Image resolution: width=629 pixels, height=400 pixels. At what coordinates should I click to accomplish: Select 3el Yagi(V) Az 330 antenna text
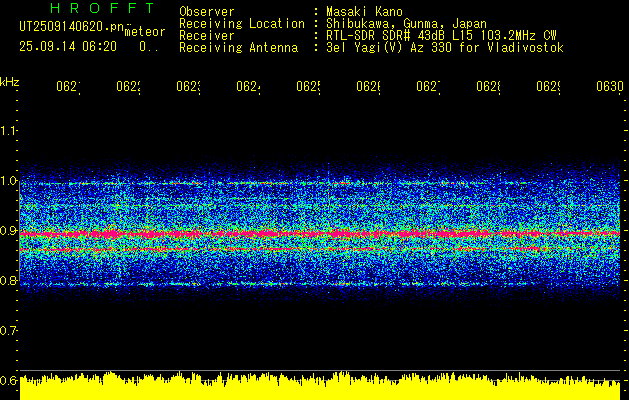445,48
